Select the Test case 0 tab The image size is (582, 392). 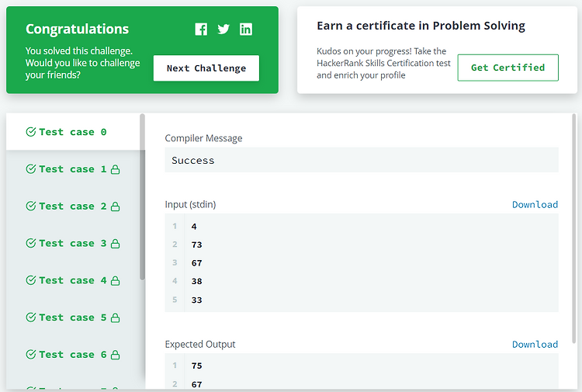point(73,132)
